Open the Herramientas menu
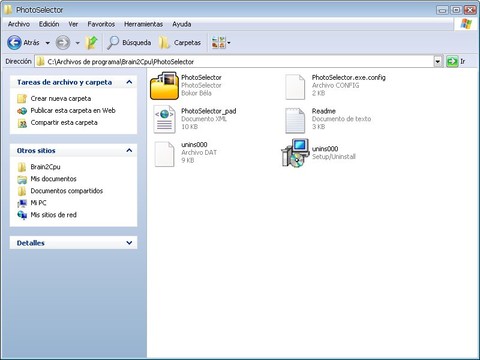 coord(143,24)
